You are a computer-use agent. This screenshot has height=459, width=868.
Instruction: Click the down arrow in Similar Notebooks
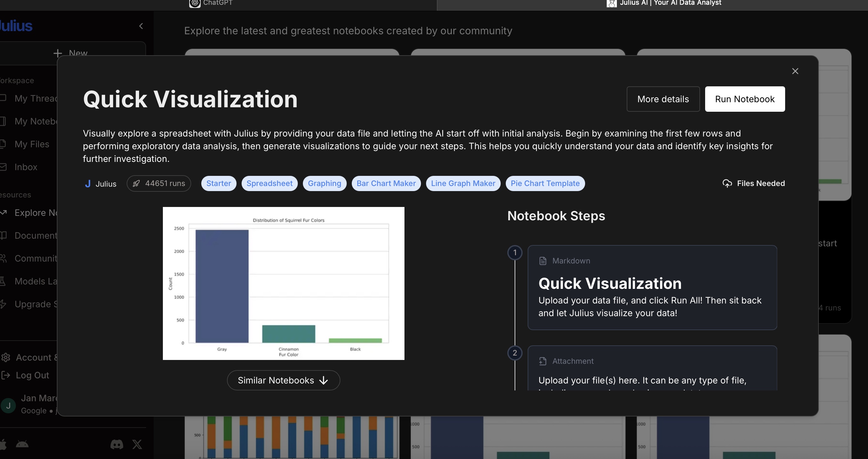pos(324,381)
